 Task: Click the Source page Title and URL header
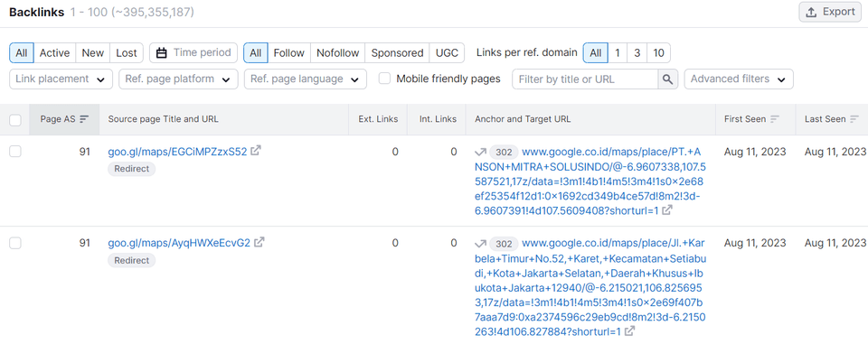tap(164, 119)
